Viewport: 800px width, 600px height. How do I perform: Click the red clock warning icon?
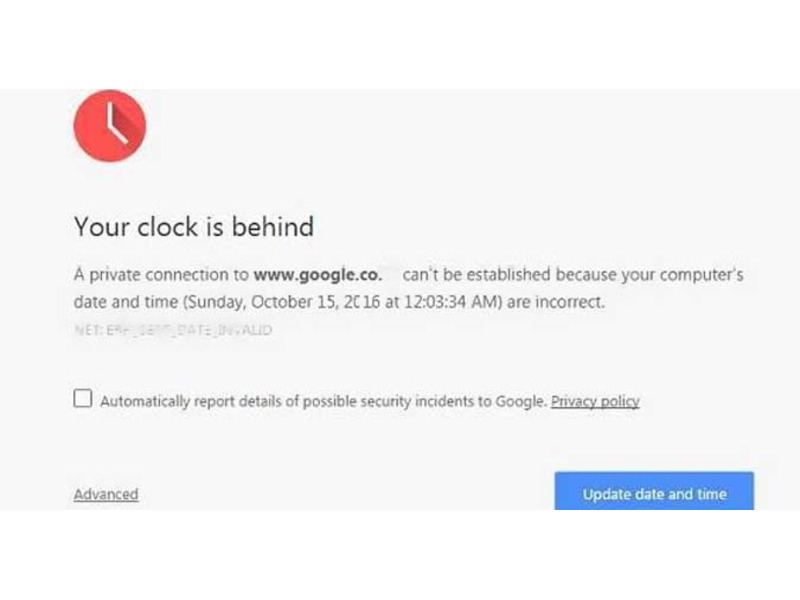click(110, 126)
